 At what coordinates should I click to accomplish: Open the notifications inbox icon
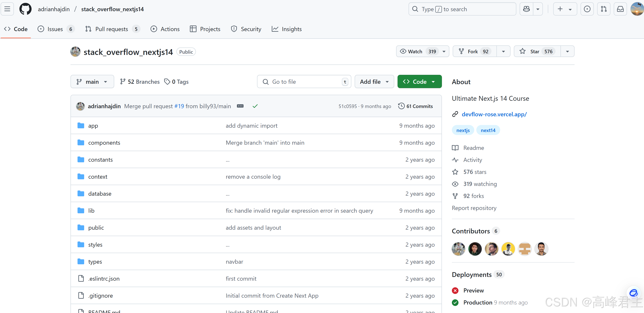tap(620, 9)
